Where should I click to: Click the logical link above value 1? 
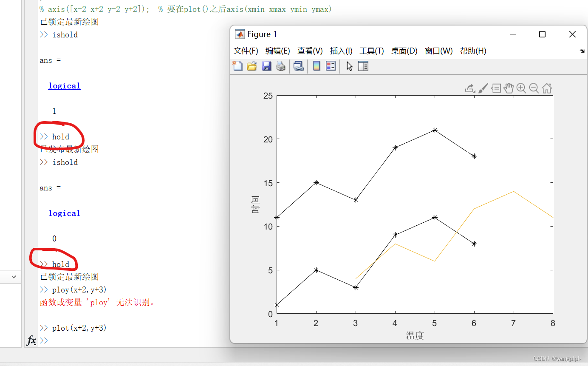pyautogui.click(x=65, y=86)
